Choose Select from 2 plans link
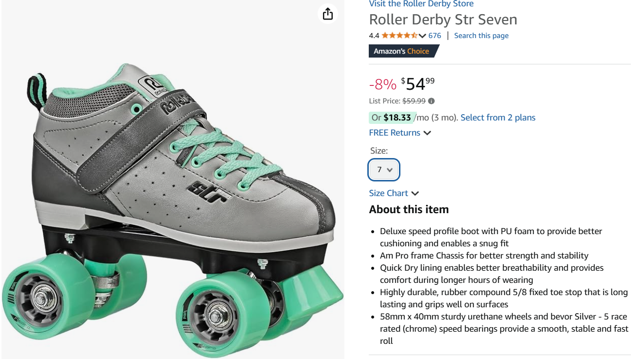Image resolution: width=644 pixels, height=359 pixels. (497, 118)
